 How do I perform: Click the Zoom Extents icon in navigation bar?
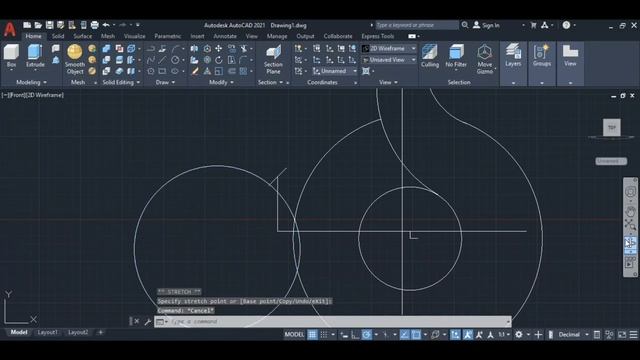(x=630, y=224)
